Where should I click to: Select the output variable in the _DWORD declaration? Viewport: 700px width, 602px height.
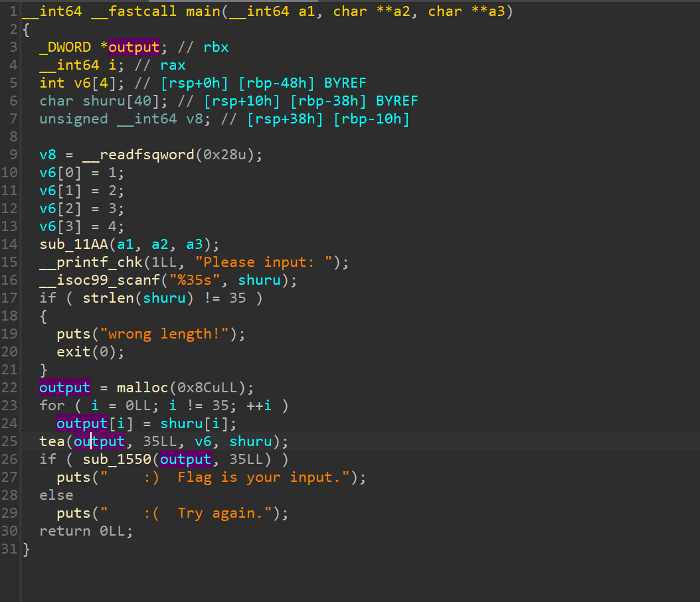(133, 47)
